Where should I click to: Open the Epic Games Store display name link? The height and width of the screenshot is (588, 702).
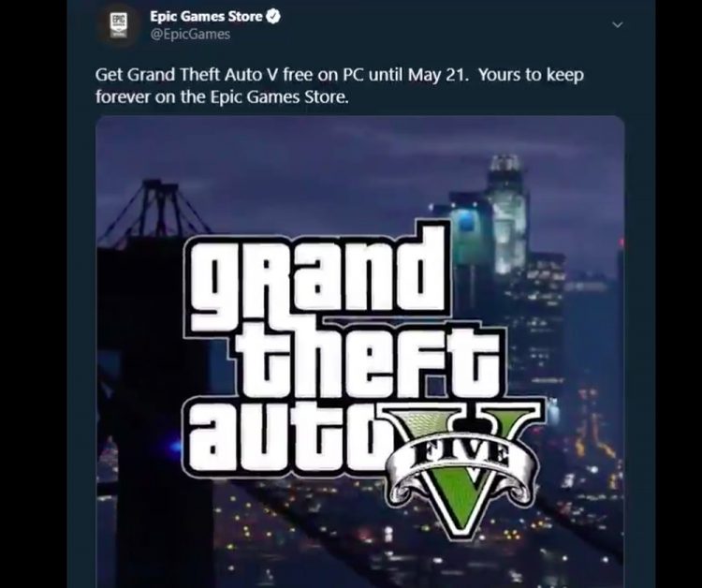pyautogui.click(x=206, y=17)
